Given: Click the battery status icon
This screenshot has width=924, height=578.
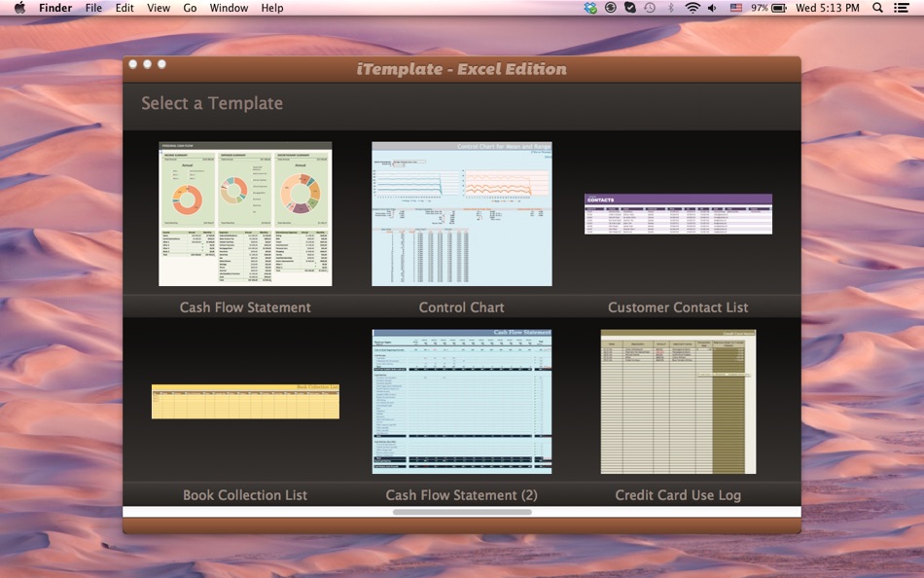Looking at the screenshot, I should (x=779, y=8).
